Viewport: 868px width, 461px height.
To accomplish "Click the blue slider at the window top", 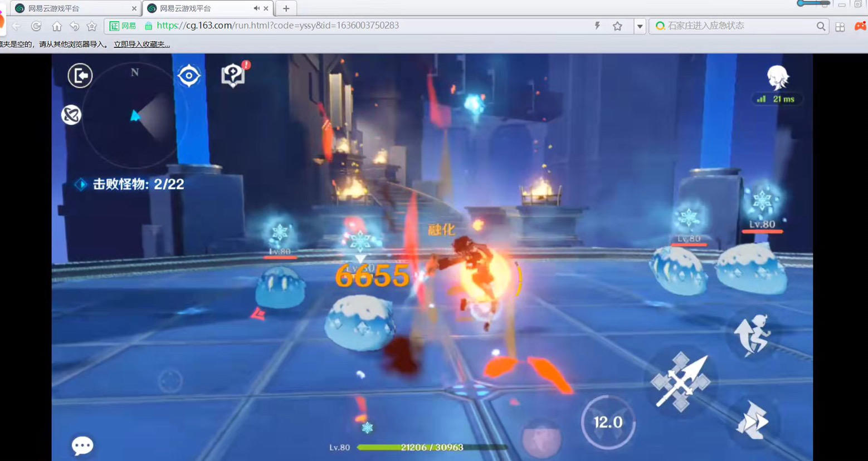I will [x=813, y=3].
